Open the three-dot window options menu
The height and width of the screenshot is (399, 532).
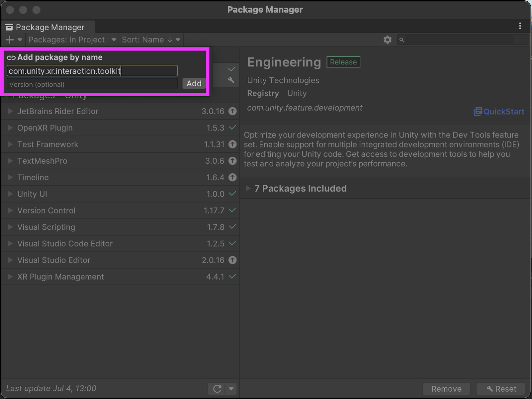pyautogui.click(x=520, y=26)
